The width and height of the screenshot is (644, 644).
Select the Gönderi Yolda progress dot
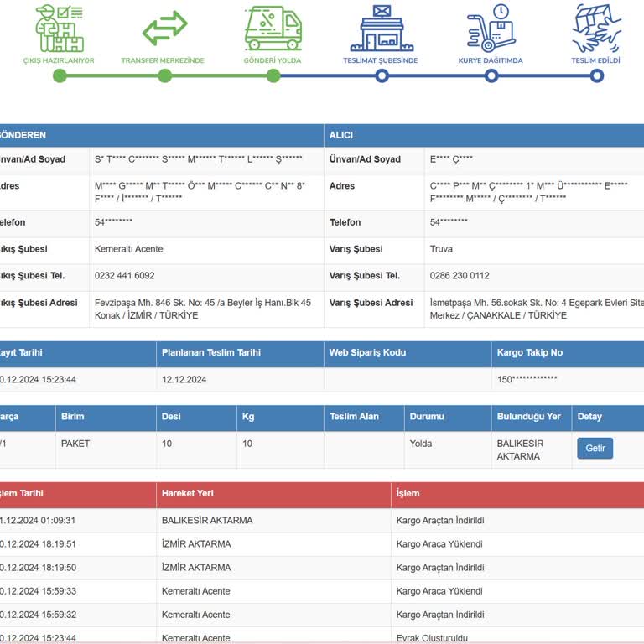(x=273, y=76)
